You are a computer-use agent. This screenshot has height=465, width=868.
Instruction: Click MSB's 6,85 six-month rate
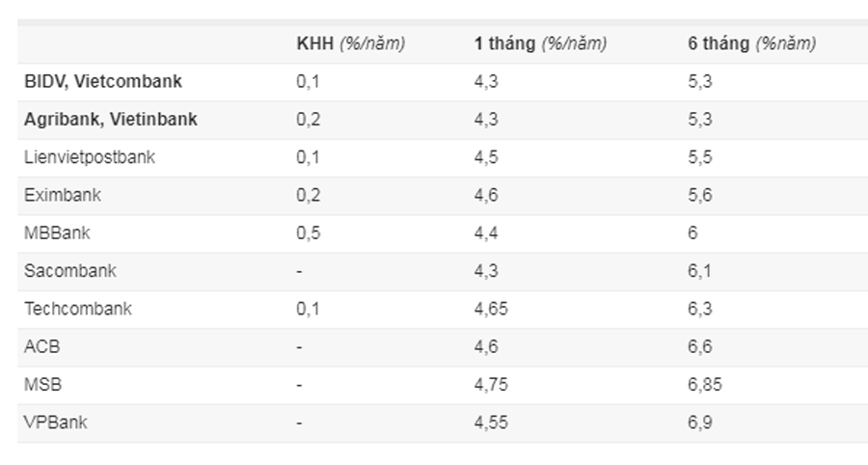[705, 385]
